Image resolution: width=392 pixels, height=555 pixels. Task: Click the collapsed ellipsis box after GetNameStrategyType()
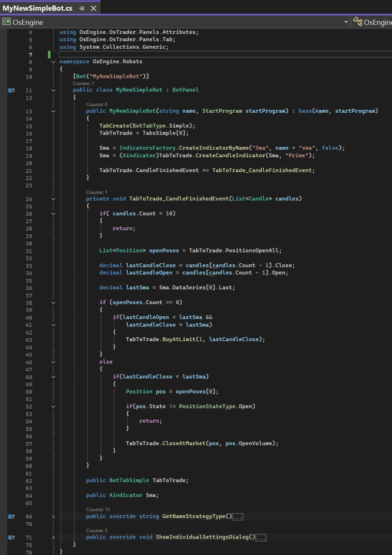[238, 517]
